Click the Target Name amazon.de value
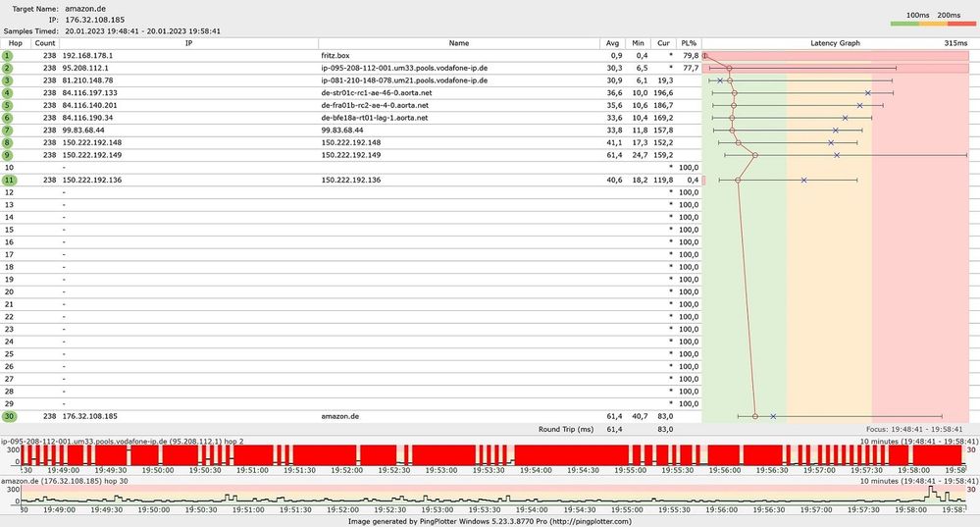980x527 pixels. 85,9
